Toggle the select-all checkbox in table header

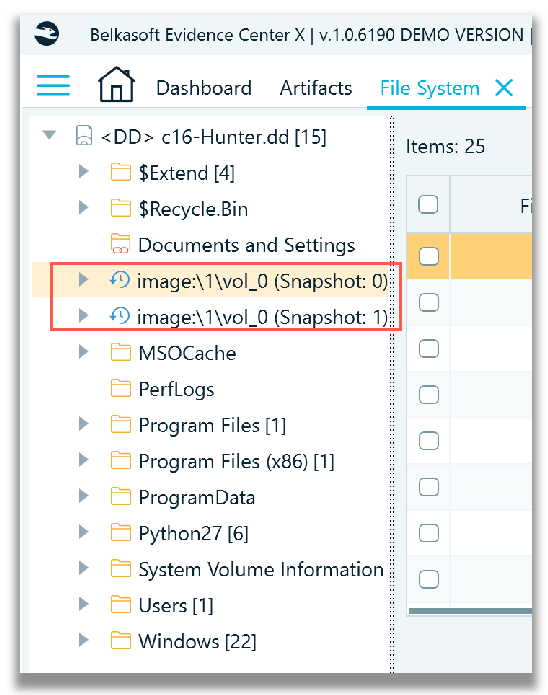tap(428, 204)
